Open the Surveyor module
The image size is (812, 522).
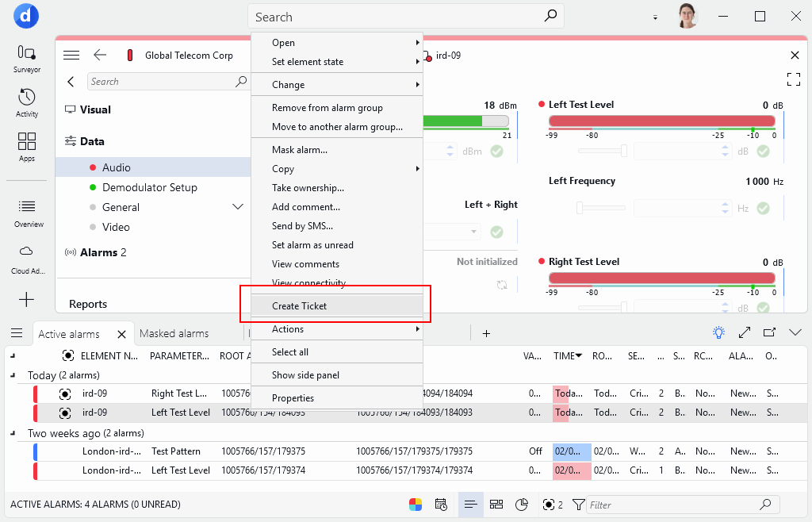26,59
